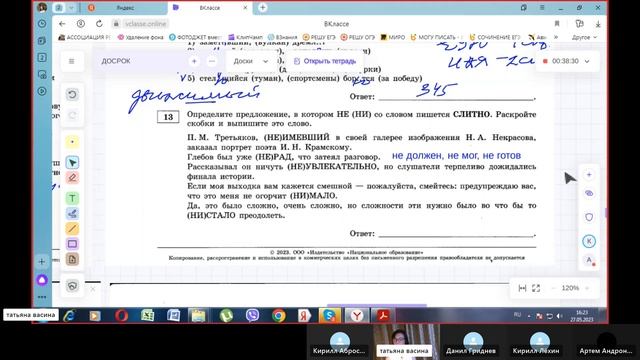Screen dimensions: 640x360
Task: Open the tab group dropdown arrow
Action: pyautogui.click(x=71, y=8)
